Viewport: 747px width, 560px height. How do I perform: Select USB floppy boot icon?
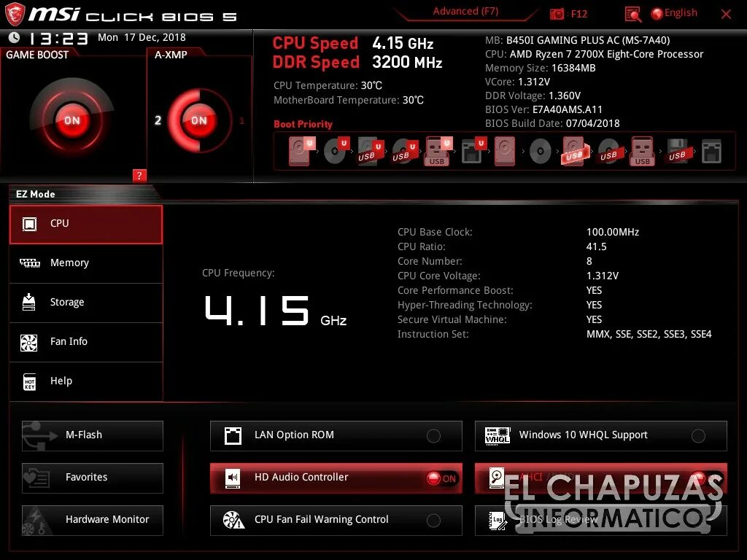click(x=678, y=152)
